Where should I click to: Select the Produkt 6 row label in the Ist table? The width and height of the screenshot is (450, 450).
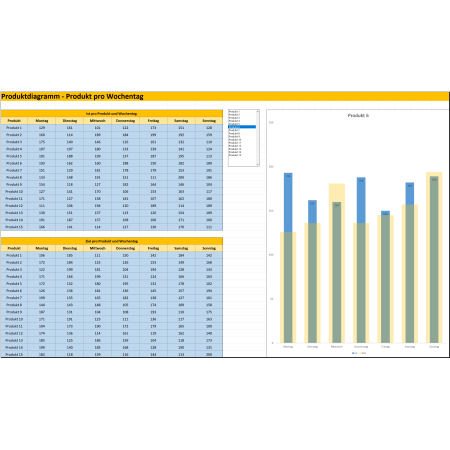[x=14, y=163]
